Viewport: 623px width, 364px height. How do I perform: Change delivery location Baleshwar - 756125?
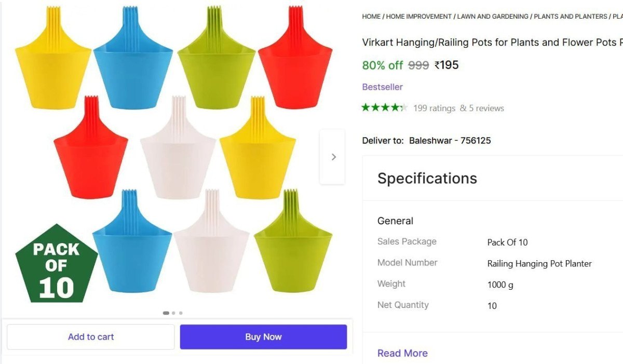coord(451,140)
